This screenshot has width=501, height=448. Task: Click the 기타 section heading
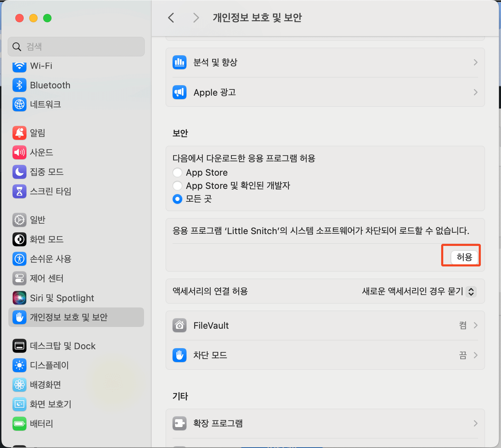(180, 396)
